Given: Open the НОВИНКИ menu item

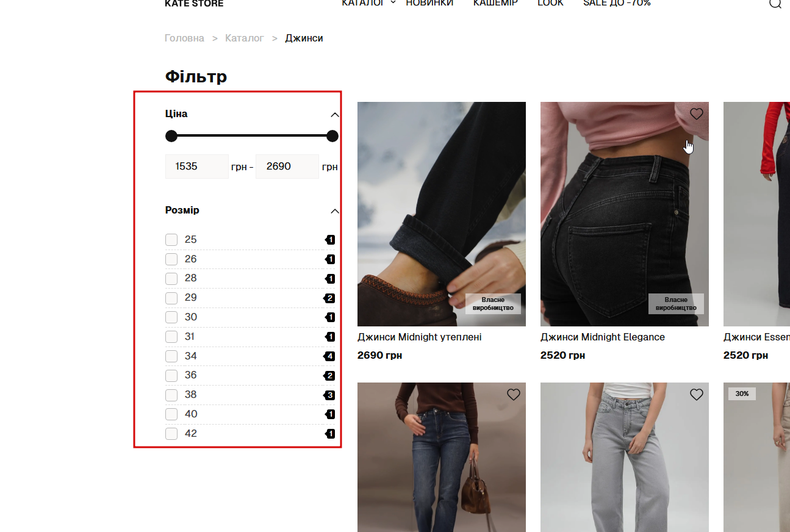Looking at the screenshot, I should (x=429, y=3).
